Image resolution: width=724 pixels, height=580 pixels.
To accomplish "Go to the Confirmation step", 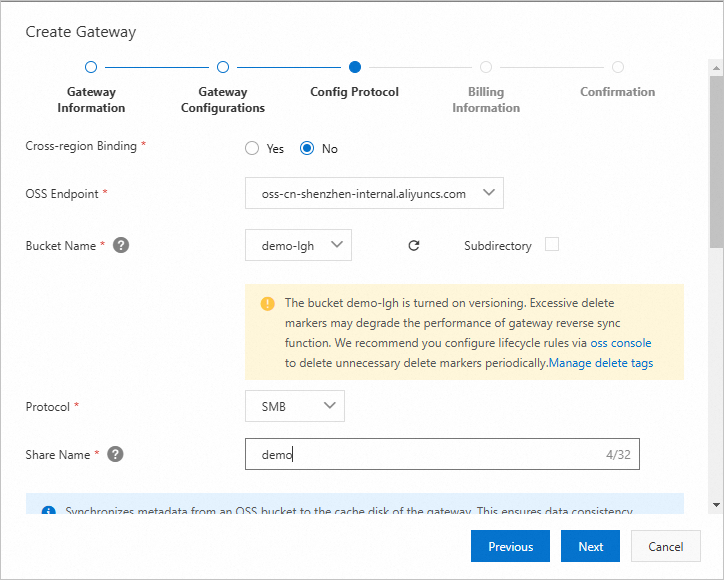I will (x=618, y=67).
